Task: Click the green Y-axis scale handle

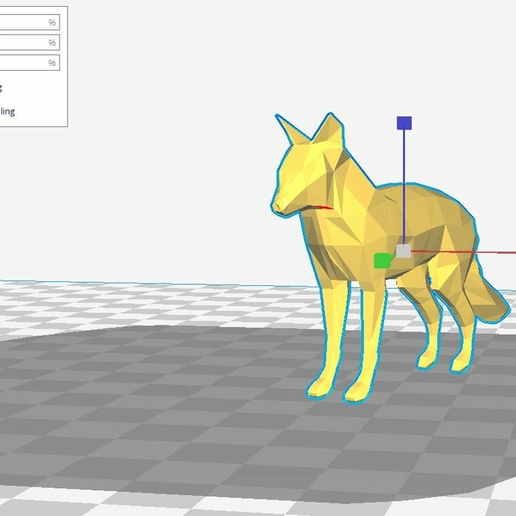Action: [382, 261]
